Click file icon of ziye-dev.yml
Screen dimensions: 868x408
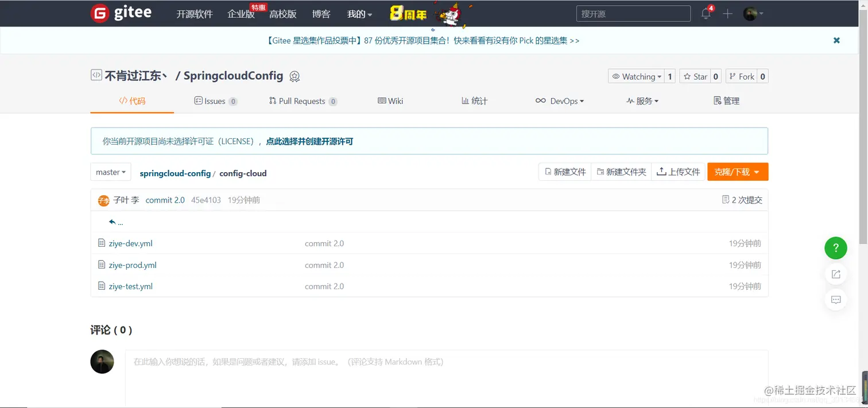tap(102, 243)
